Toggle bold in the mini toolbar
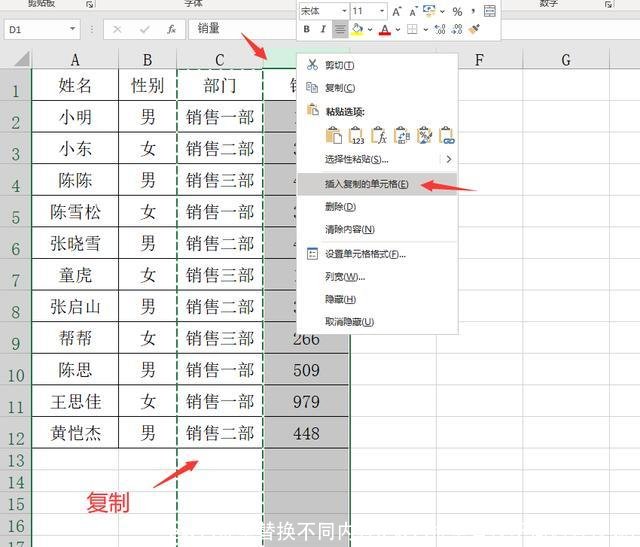640x547 pixels. (307, 30)
